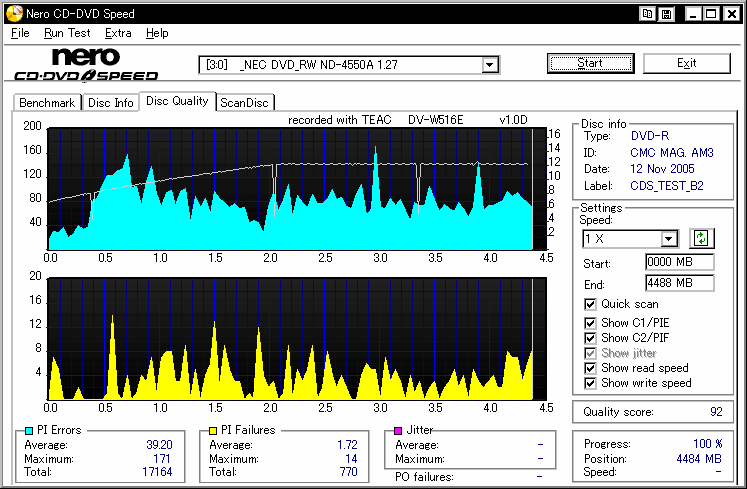Toggle the Quick scan checkbox
The height and width of the screenshot is (489, 747).
coord(590,304)
